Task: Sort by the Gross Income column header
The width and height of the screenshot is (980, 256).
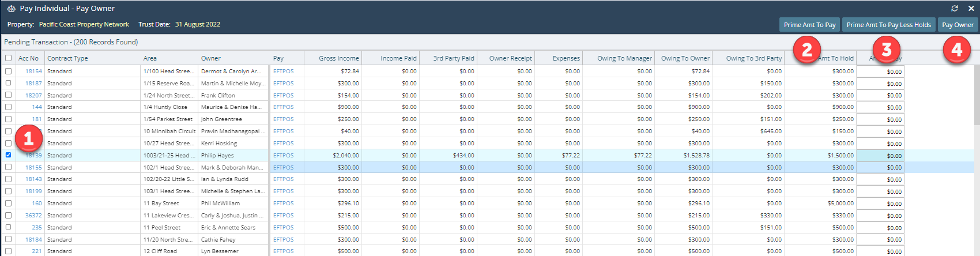Action: [339, 58]
